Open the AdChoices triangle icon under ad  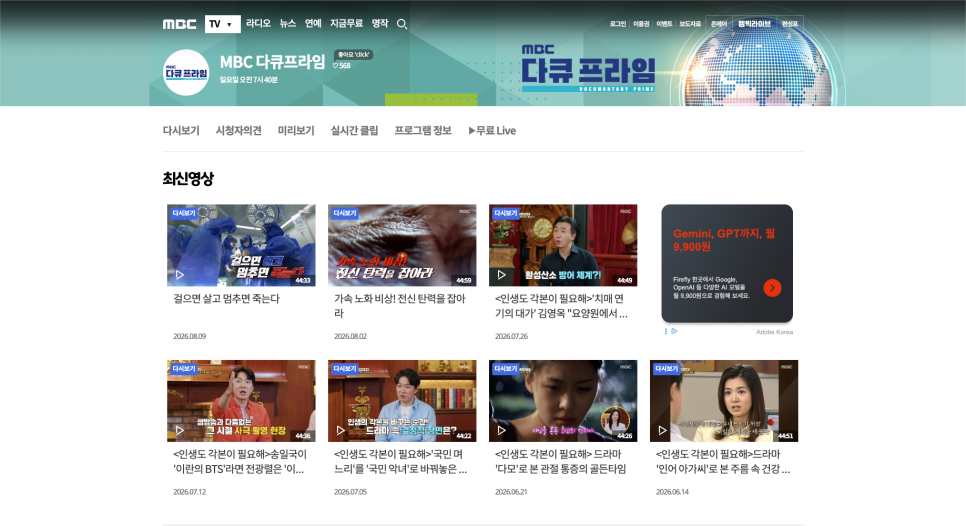[x=674, y=331]
